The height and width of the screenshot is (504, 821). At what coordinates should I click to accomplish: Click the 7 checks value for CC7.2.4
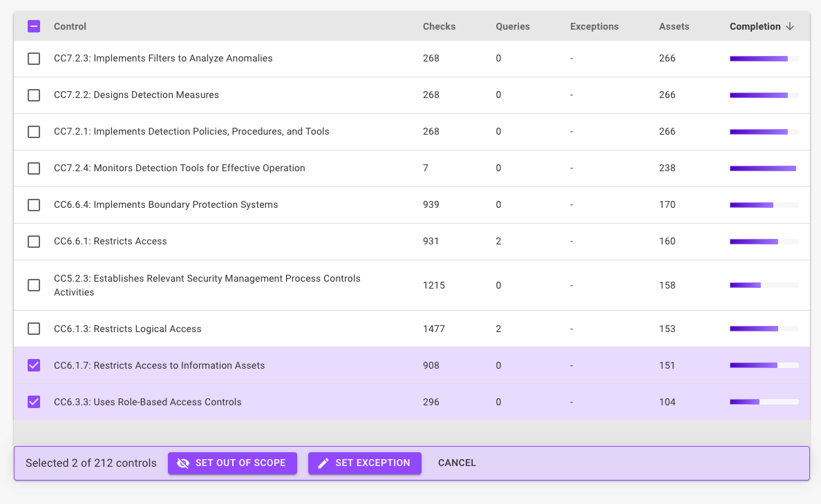[426, 168]
